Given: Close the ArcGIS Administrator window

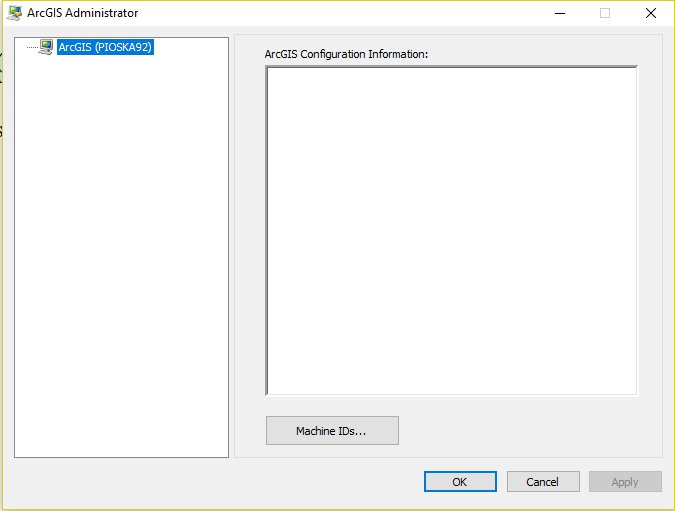Looking at the screenshot, I should (x=651, y=13).
